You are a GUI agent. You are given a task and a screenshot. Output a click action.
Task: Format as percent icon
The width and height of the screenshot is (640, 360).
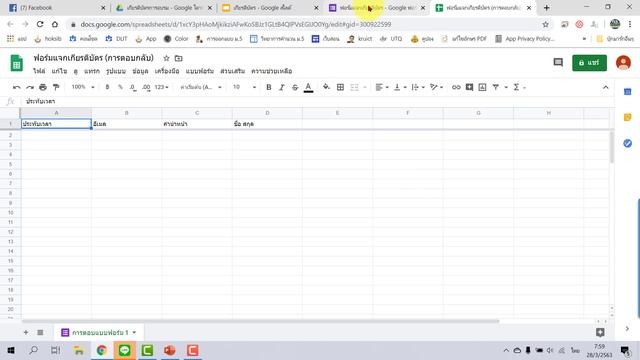[x=120, y=87]
